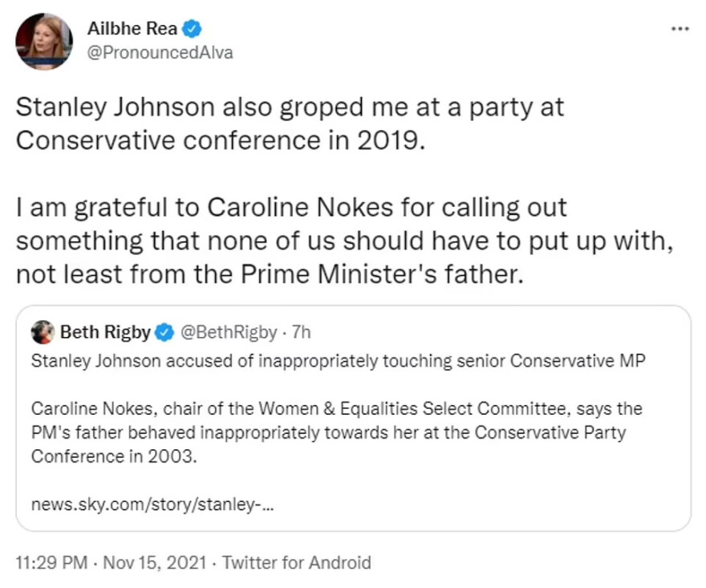Image resolution: width=706 pixels, height=588 pixels.
Task: Click Beth Rigby's small avatar in quoted tweet
Action: (x=43, y=331)
